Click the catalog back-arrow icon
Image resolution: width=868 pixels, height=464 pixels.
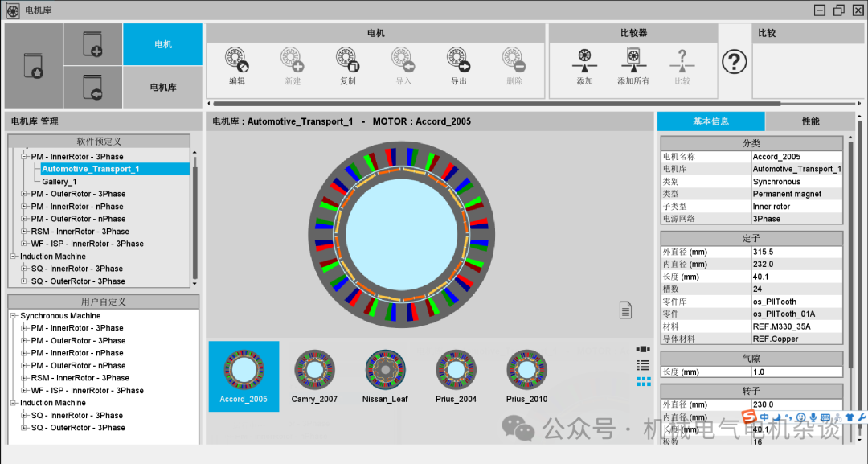coord(92,88)
